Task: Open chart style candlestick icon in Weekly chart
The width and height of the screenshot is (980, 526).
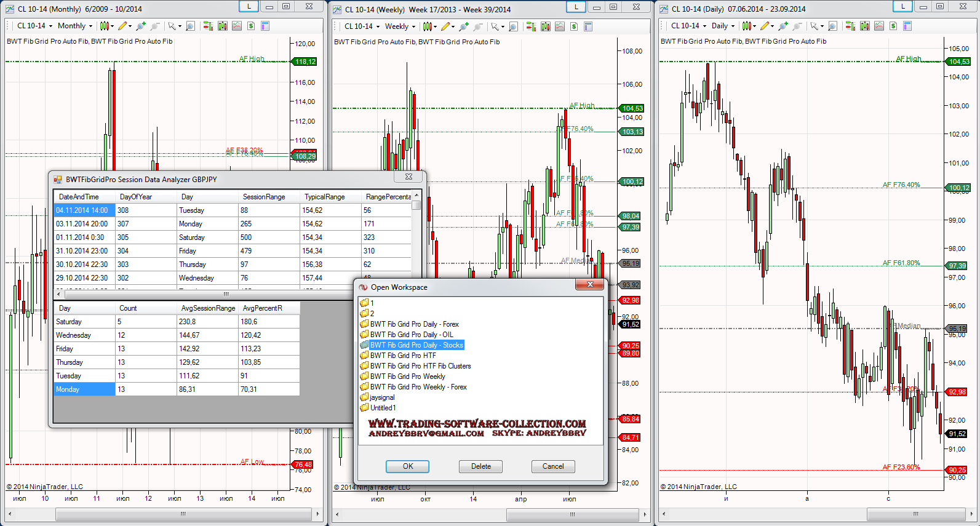Action: (x=428, y=26)
